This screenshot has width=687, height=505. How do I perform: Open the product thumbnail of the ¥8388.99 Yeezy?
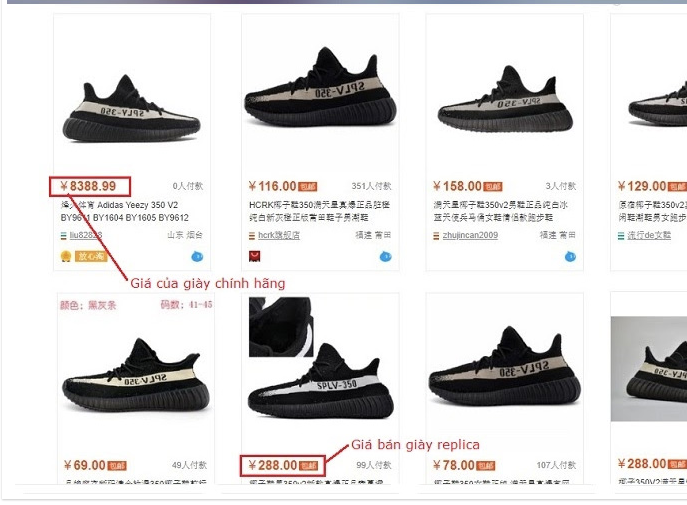pyautogui.click(x=132, y=95)
